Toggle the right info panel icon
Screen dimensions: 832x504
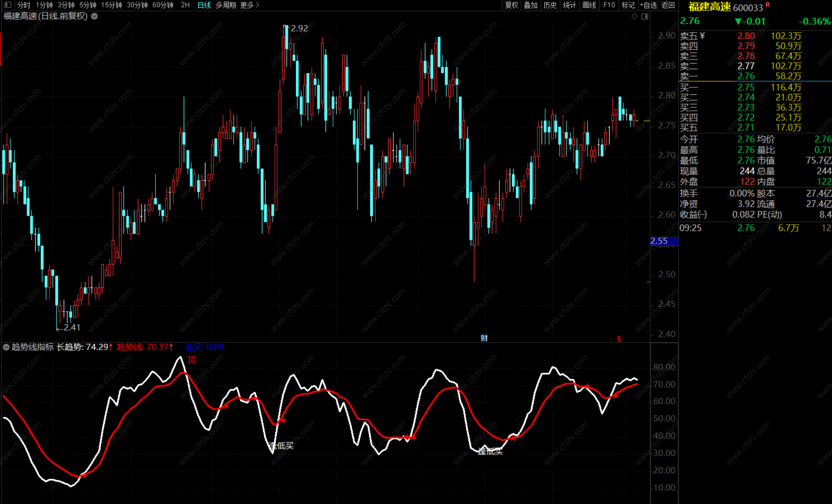coord(645,16)
